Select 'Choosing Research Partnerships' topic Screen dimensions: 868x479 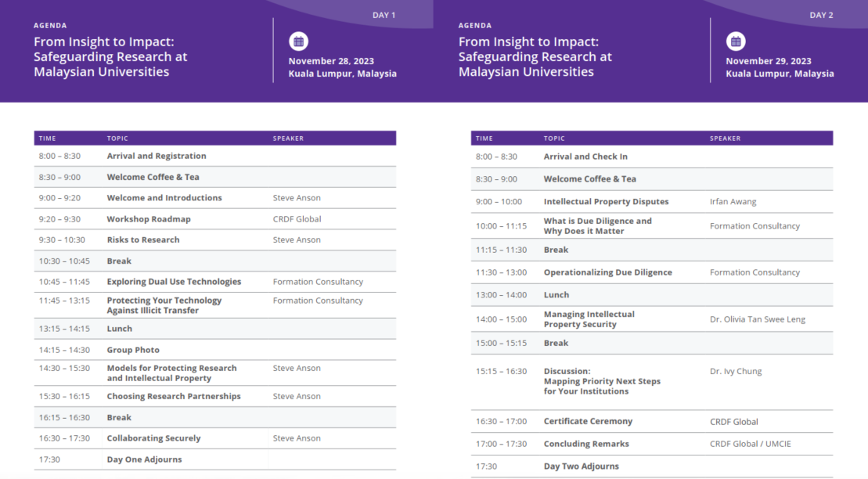(174, 396)
